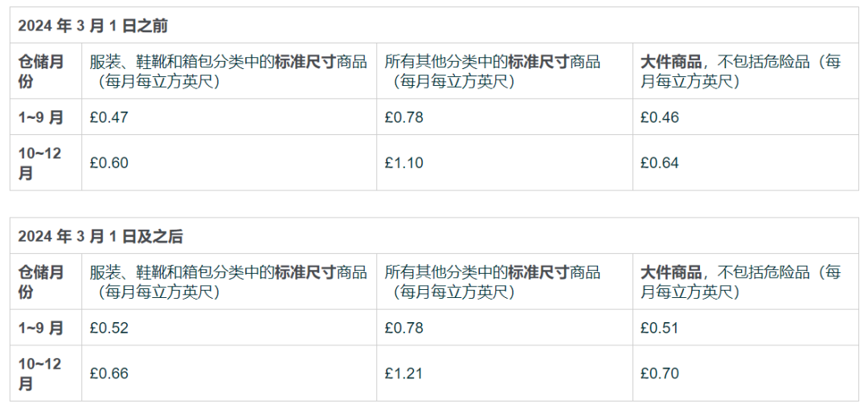This screenshot has height=408, width=868.
Task: Select the 10~12 月 row label in the 及之后 table
Action: [x=40, y=373]
